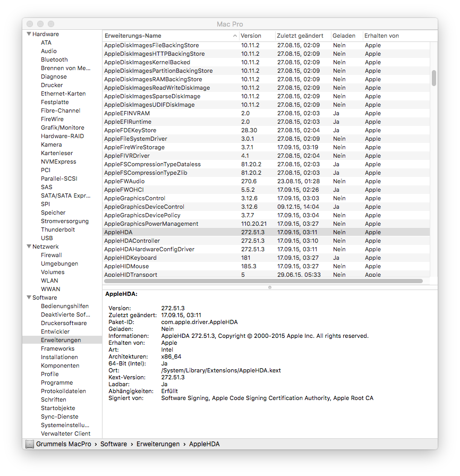Select the AppleHIDMouse row
This screenshot has width=460, height=476.
coord(266,266)
